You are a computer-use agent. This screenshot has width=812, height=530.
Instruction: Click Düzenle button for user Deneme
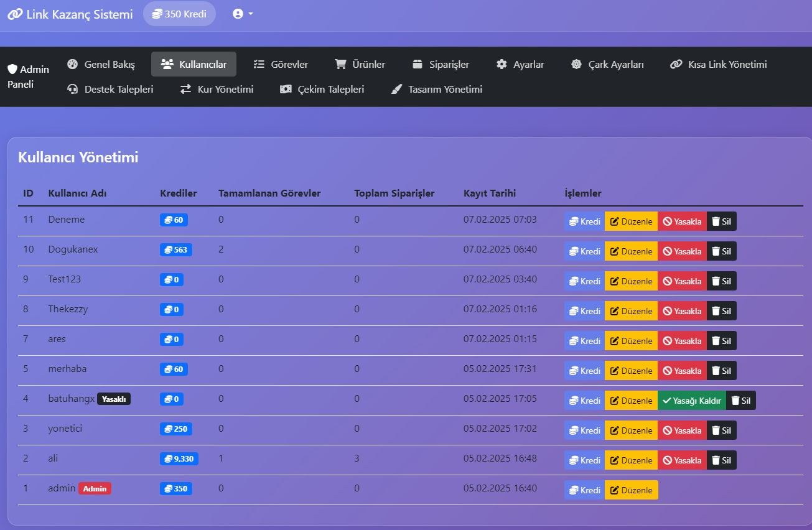631,221
